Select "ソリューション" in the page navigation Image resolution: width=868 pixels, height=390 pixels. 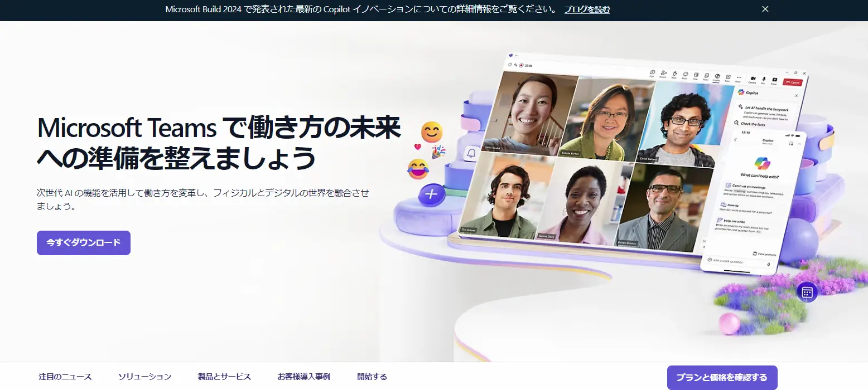[145, 377]
